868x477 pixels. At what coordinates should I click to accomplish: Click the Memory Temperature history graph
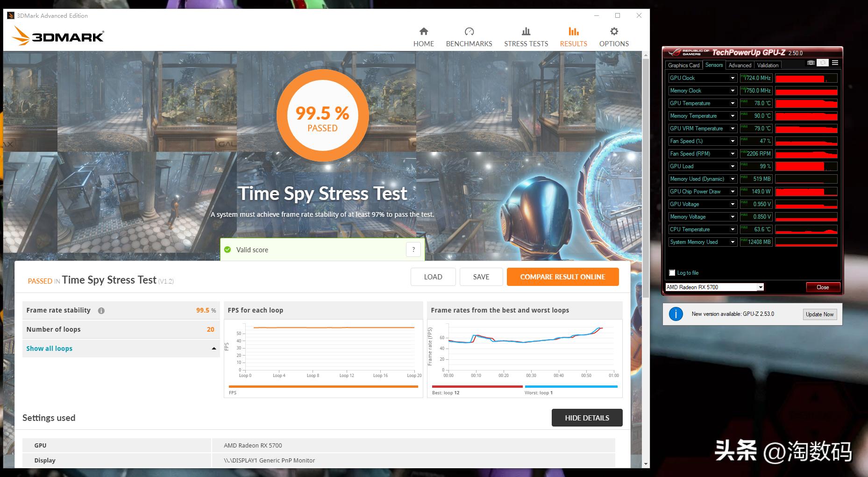pyautogui.click(x=806, y=116)
